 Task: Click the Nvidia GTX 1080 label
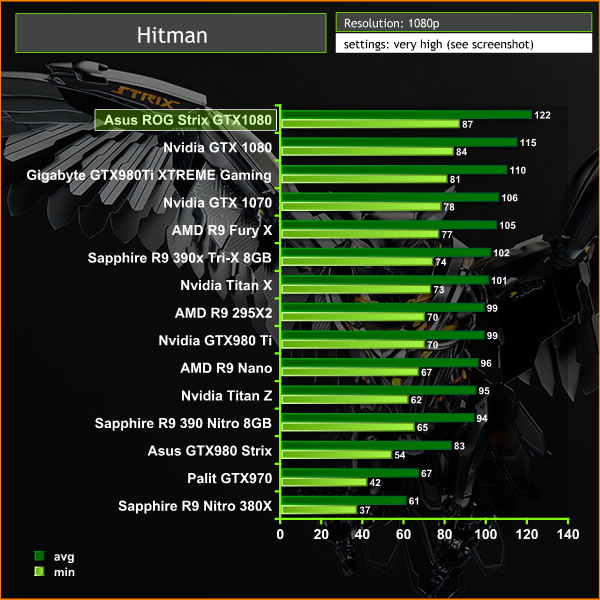(x=217, y=147)
